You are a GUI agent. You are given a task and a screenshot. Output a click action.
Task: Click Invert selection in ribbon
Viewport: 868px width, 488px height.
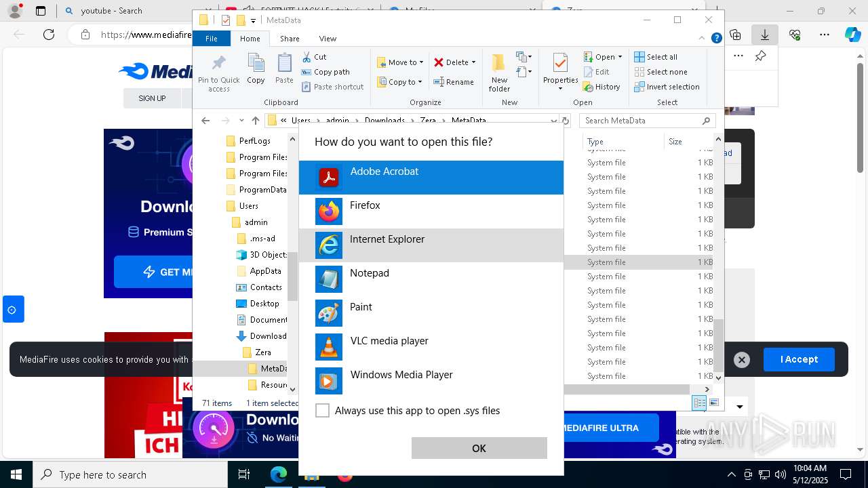[667, 87]
